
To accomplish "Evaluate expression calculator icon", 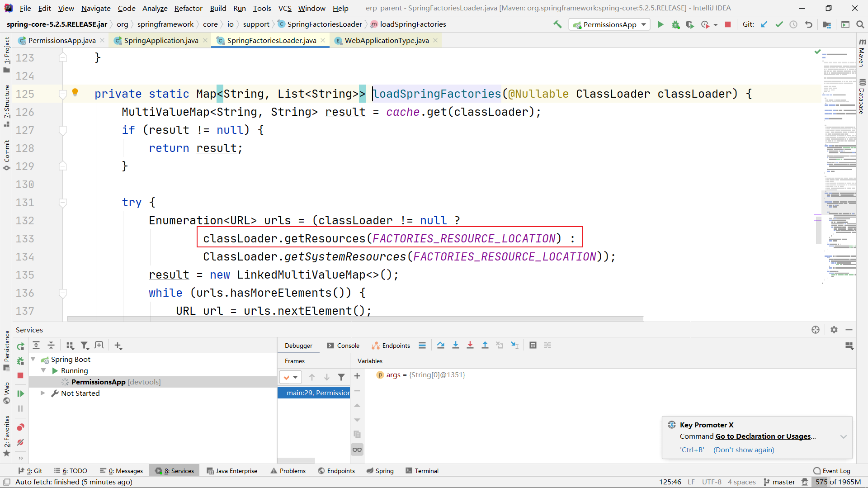I will tap(533, 345).
